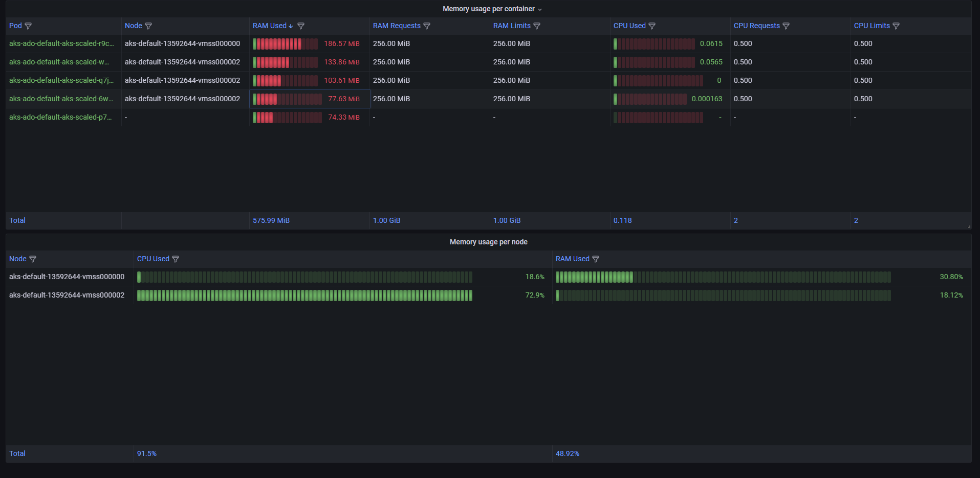980x478 pixels.
Task: Click the Pod column header label
Action: point(14,26)
